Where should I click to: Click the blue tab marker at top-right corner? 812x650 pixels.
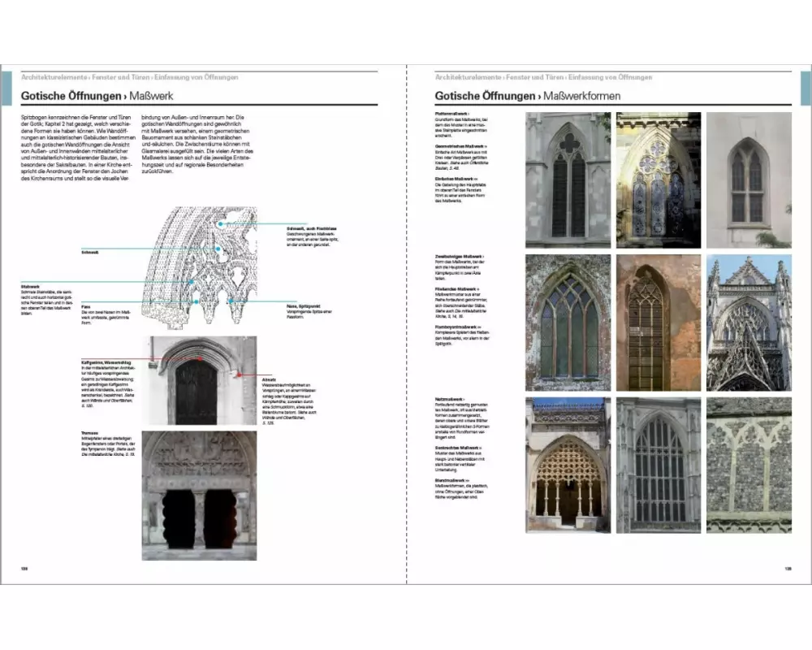[x=806, y=86]
